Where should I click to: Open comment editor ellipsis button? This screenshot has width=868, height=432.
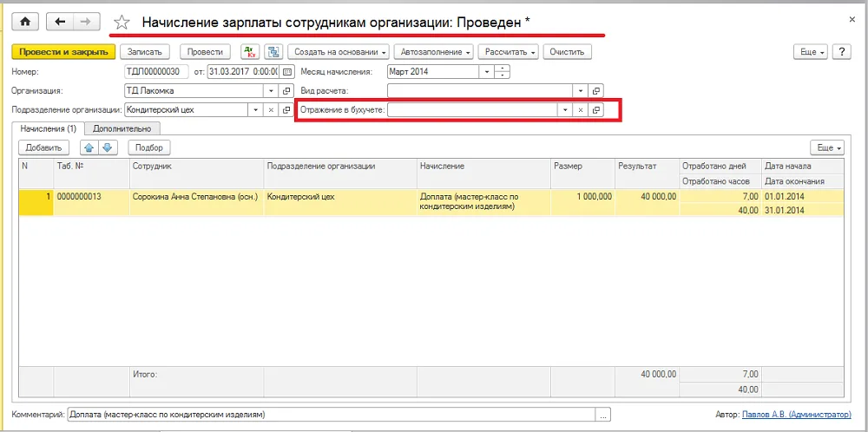click(x=603, y=415)
